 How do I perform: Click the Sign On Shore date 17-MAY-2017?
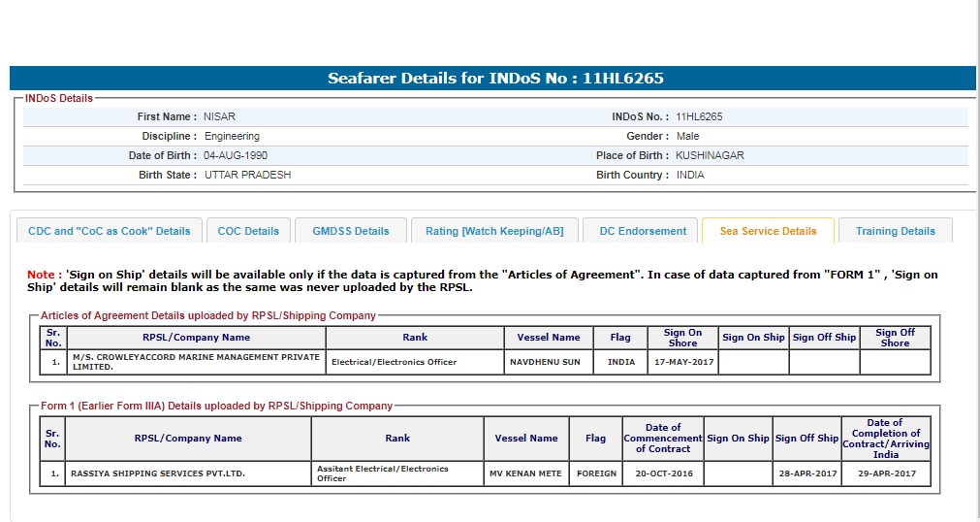point(682,362)
